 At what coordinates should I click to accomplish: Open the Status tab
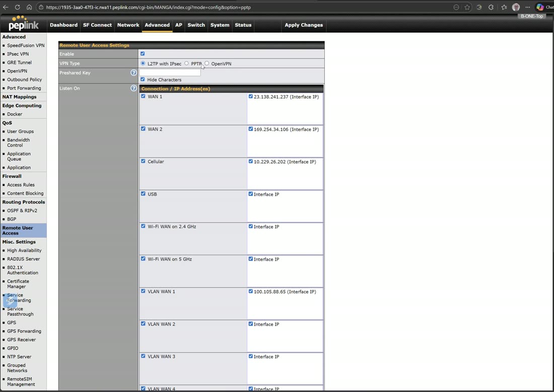[x=243, y=25]
